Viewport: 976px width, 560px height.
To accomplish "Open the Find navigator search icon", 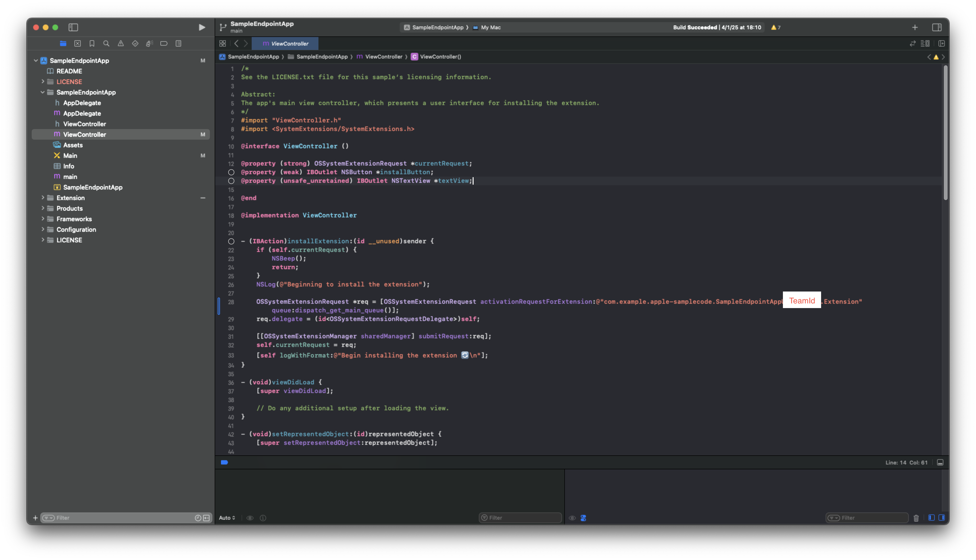I will (106, 43).
